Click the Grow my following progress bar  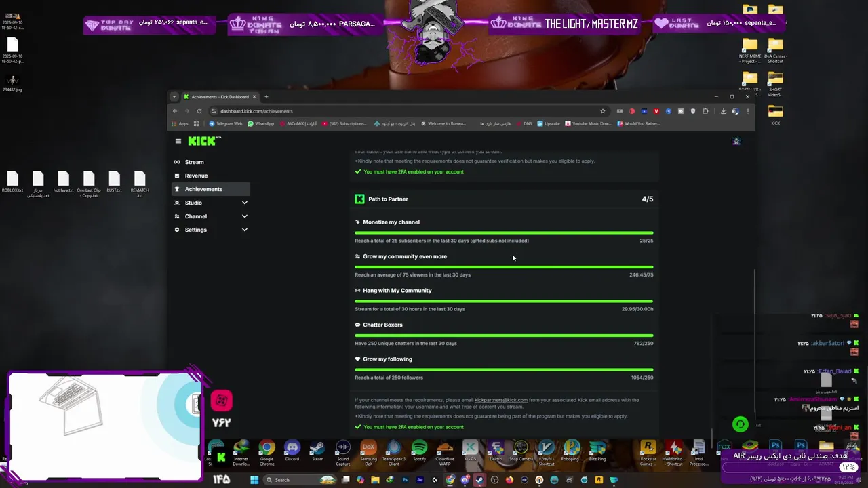504,369
